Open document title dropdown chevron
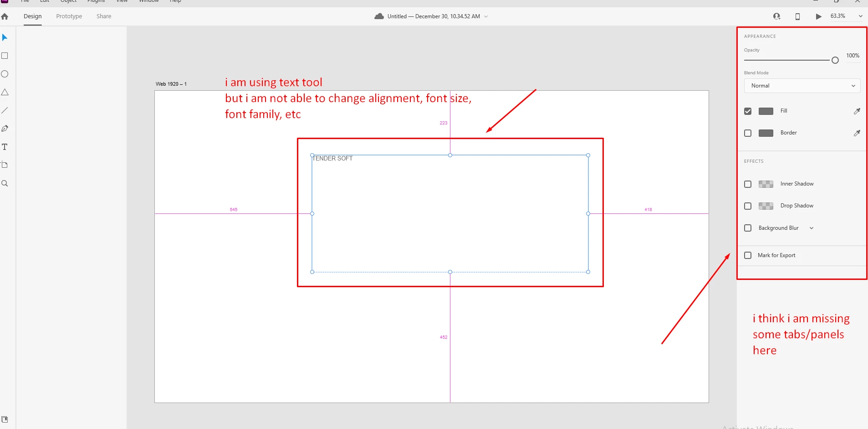868x429 pixels. point(486,16)
